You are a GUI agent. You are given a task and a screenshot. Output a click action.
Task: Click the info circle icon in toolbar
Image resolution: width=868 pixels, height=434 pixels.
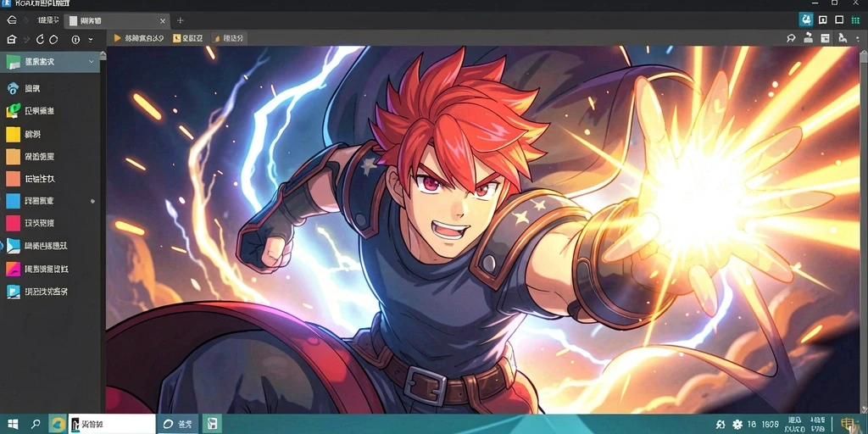coord(75,40)
